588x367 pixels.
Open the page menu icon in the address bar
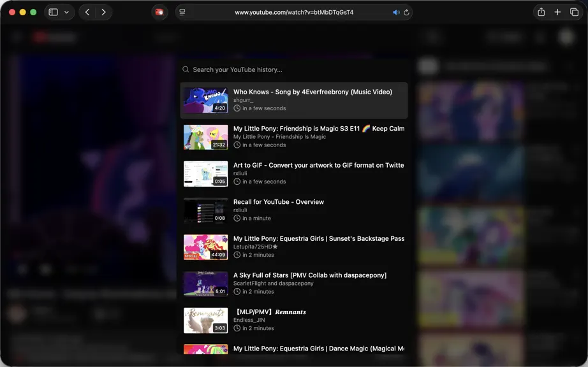[182, 12]
